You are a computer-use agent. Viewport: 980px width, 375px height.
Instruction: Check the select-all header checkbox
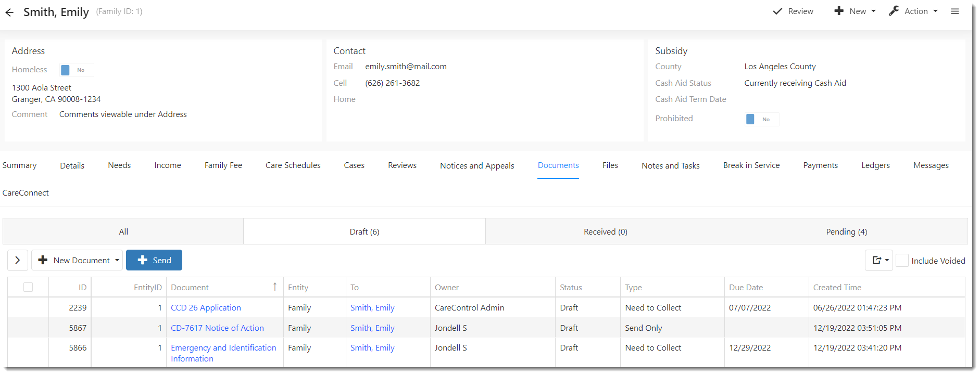click(x=28, y=287)
